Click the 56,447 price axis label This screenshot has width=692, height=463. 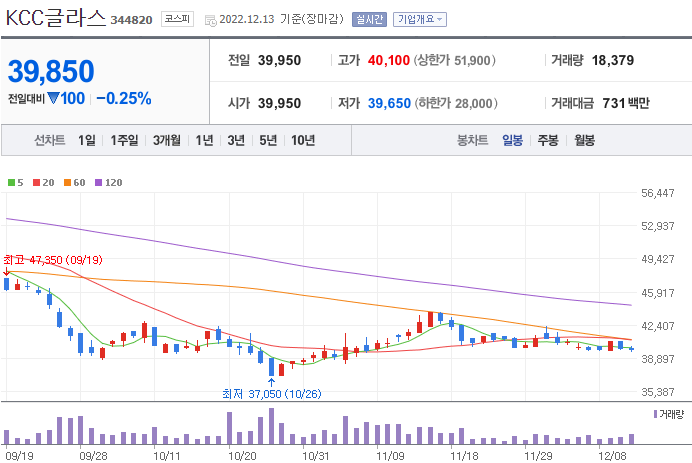click(658, 193)
